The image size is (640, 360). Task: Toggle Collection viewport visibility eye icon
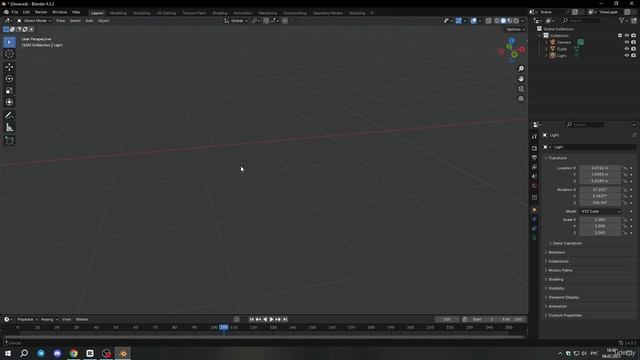pyautogui.click(x=627, y=36)
